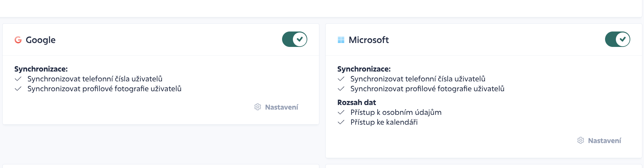The height and width of the screenshot is (168, 644).
Task: Click gear icon in Google card
Action: click(x=258, y=107)
